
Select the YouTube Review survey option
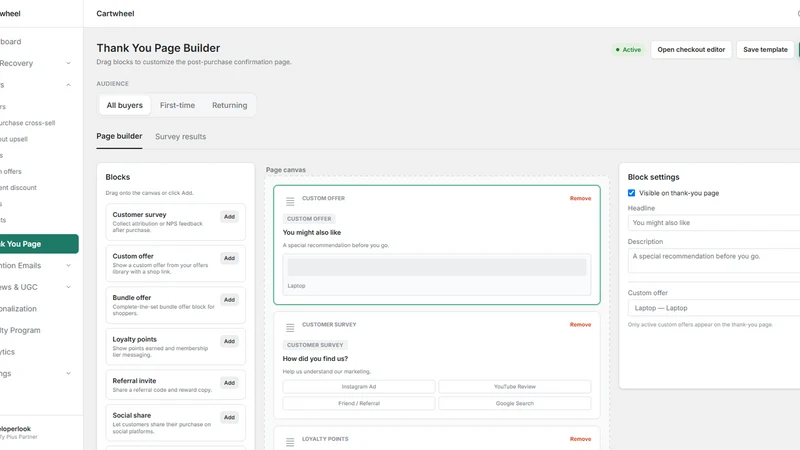pos(514,387)
